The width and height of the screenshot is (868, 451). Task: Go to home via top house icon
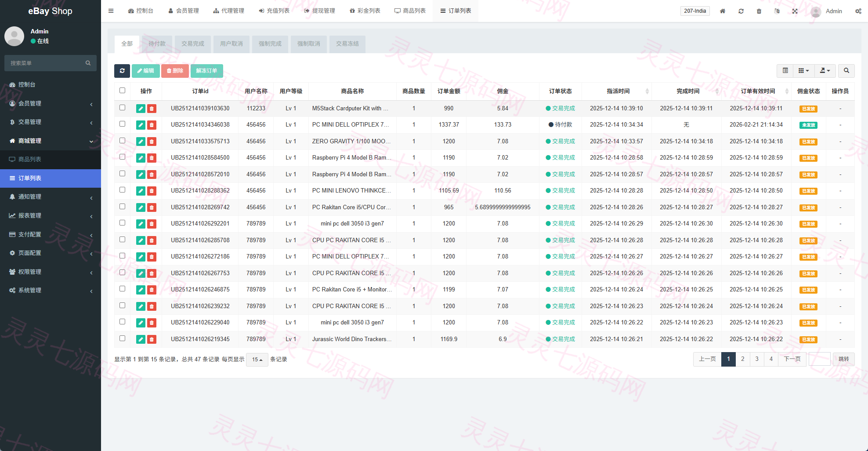pos(723,11)
